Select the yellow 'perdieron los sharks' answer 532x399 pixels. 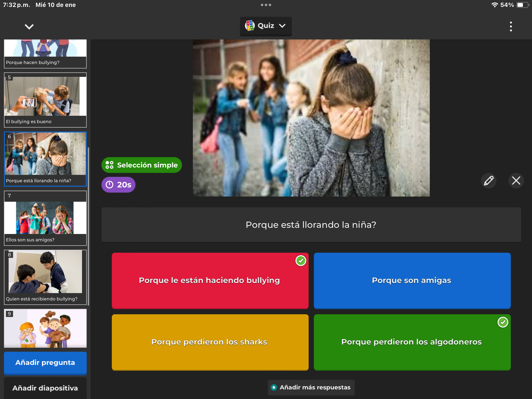tap(210, 342)
